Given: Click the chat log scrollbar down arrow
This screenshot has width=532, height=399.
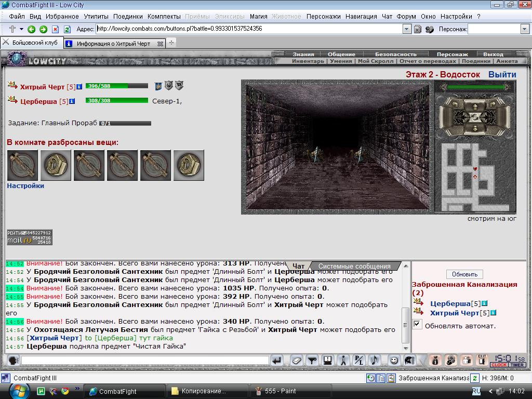Looking at the screenshot, I should (x=406, y=349).
